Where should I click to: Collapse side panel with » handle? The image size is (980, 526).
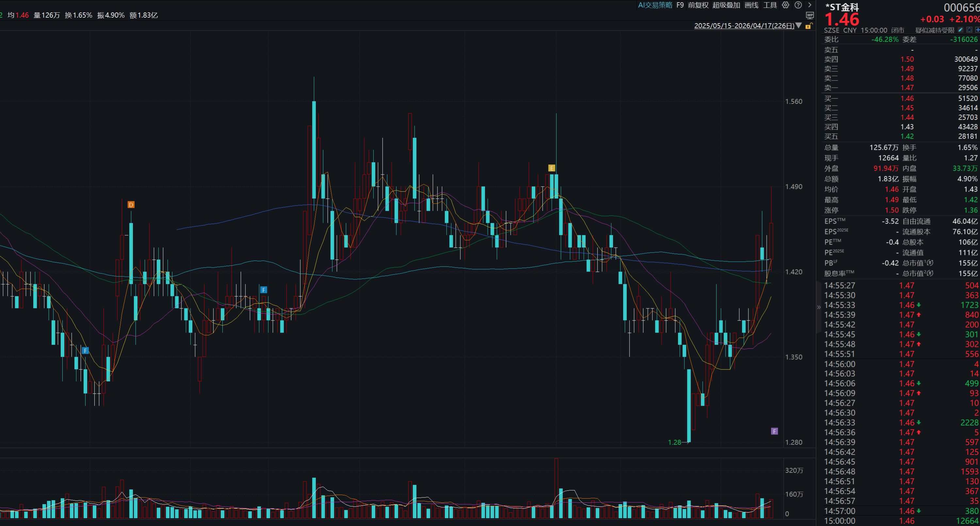(x=819, y=307)
